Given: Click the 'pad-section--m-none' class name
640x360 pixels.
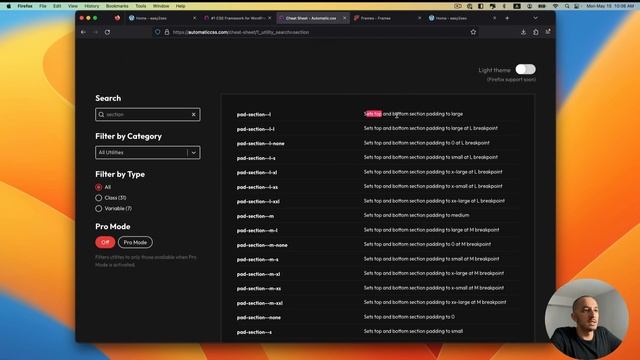Looking at the screenshot, I should click(262, 245).
